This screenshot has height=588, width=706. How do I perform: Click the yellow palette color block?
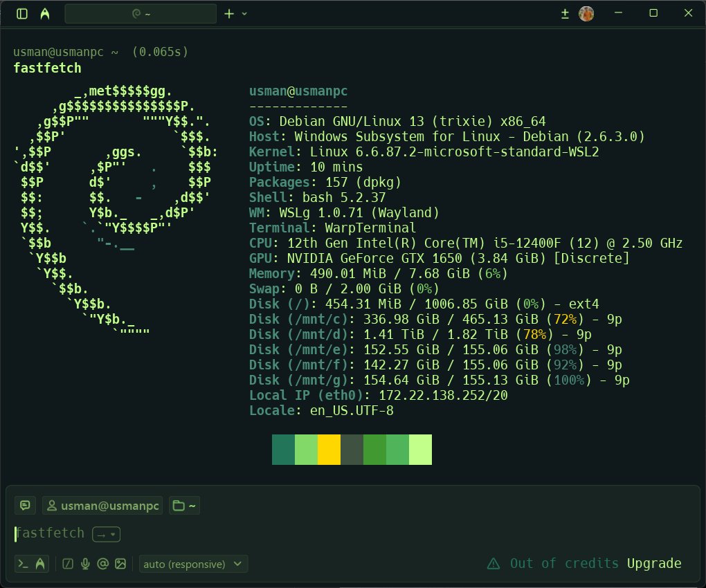tap(329, 450)
